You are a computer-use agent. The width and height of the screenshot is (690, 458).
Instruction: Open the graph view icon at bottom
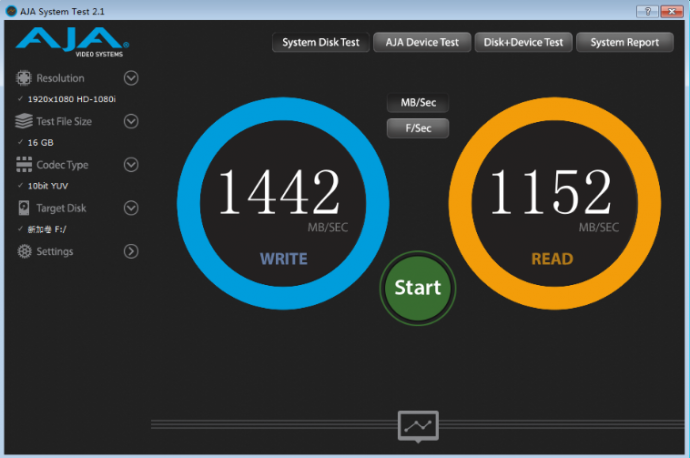point(418,426)
